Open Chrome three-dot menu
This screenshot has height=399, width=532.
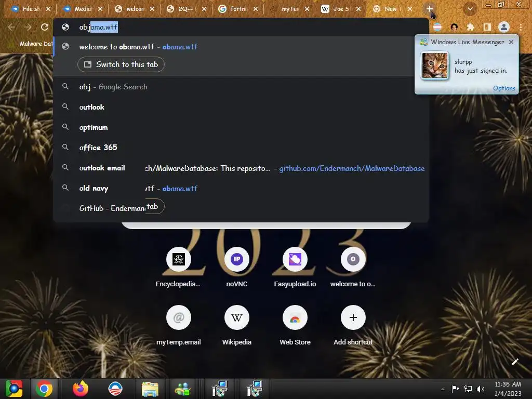tap(521, 27)
